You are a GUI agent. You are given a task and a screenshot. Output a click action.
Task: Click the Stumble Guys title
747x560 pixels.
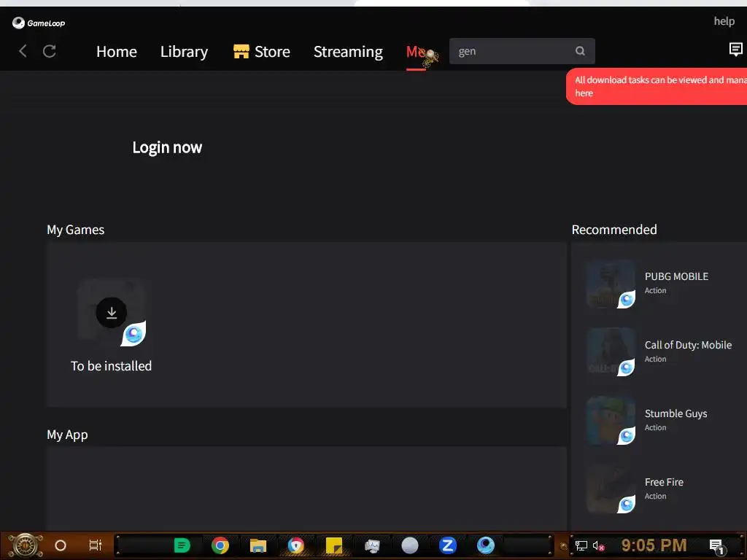pos(676,413)
